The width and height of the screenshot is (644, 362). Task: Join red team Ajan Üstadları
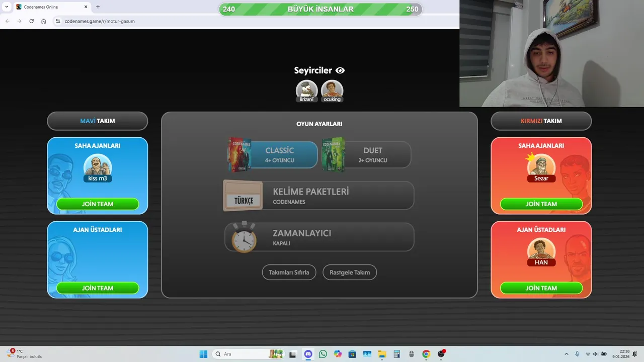point(541,288)
